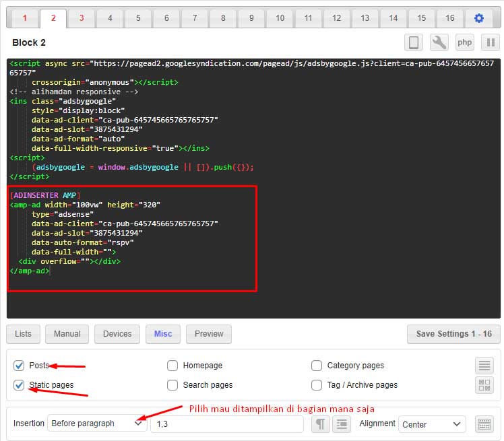Screen dimensions: 504x441
Task: Click the paragraph counting pilcrow icon
Action: point(321,424)
